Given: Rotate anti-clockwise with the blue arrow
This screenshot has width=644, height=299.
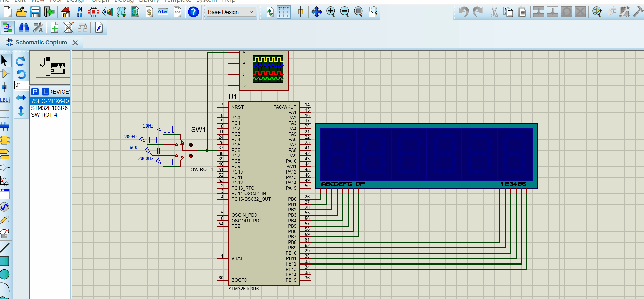Looking at the screenshot, I should [21, 74].
